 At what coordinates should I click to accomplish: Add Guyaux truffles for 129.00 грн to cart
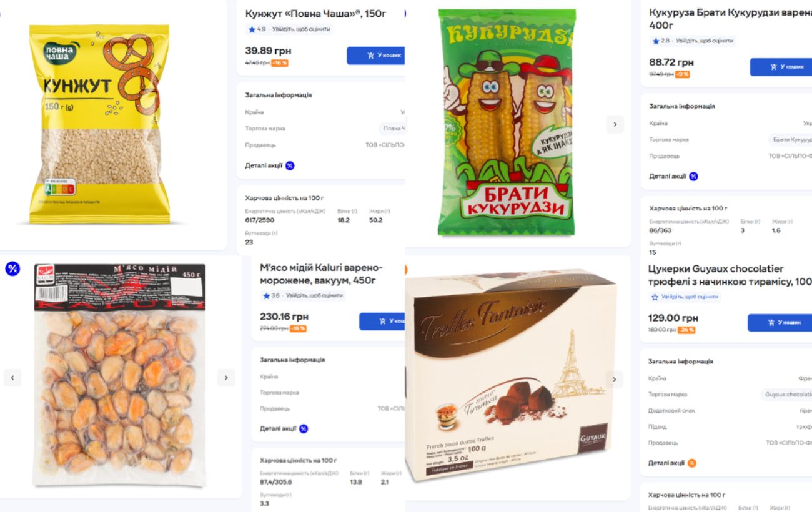pos(781,322)
